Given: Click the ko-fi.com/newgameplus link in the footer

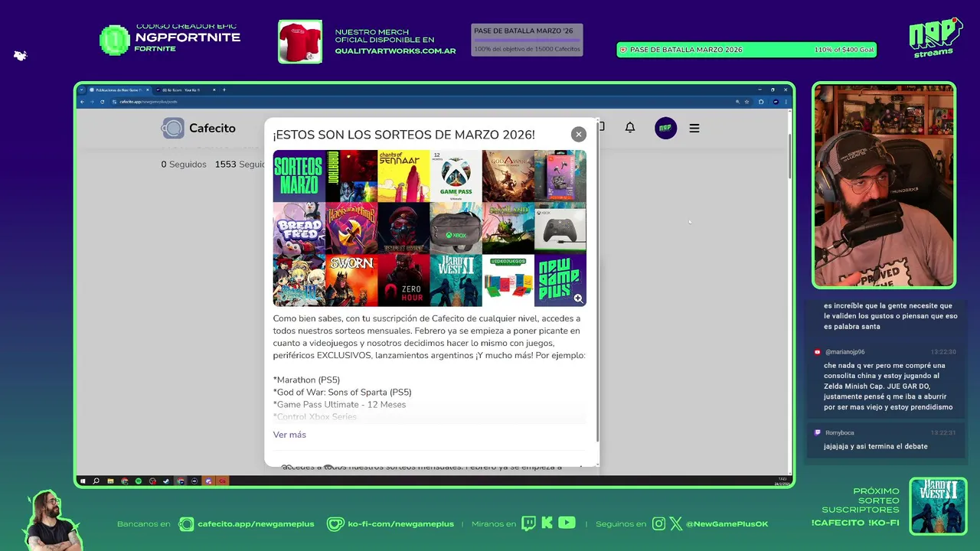Looking at the screenshot, I should point(400,524).
